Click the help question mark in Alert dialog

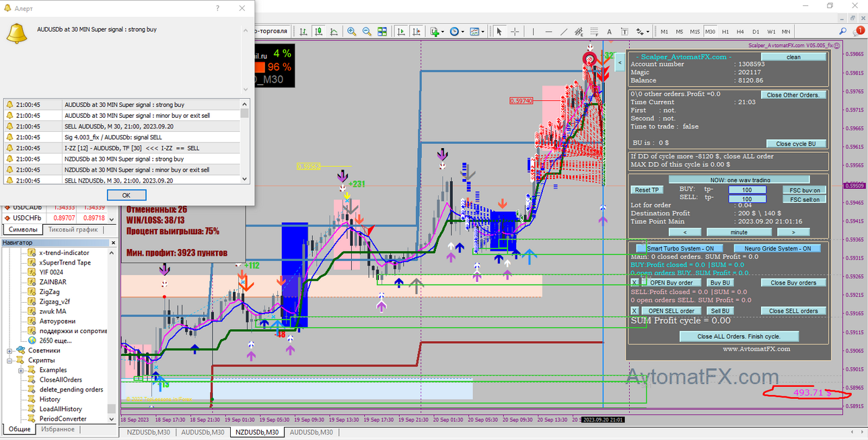[217, 8]
